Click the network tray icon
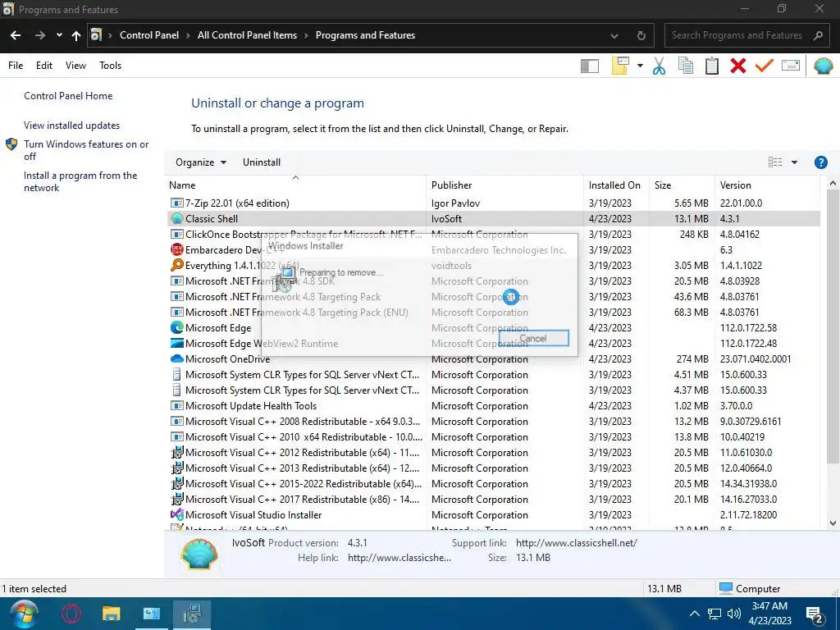This screenshot has width=840, height=630. tap(714, 614)
